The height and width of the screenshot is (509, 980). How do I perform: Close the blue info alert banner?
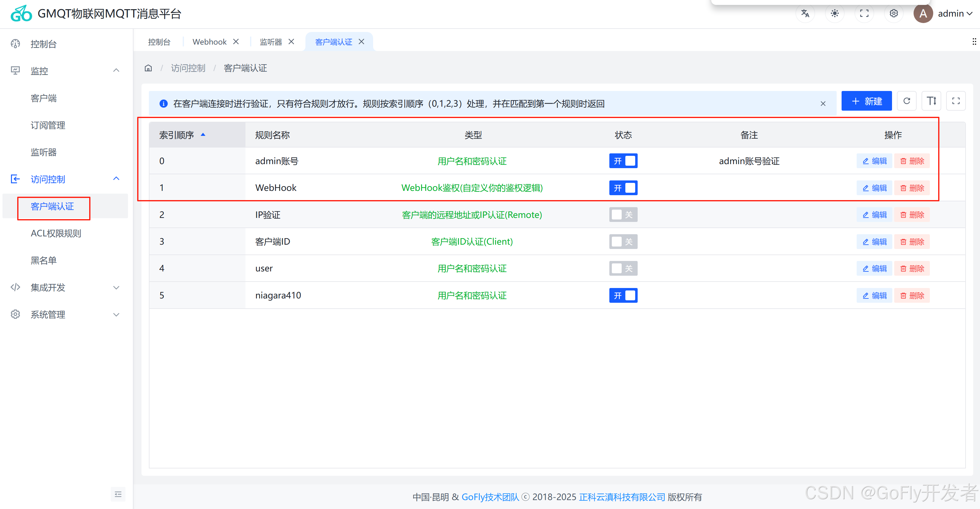tap(823, 104)
